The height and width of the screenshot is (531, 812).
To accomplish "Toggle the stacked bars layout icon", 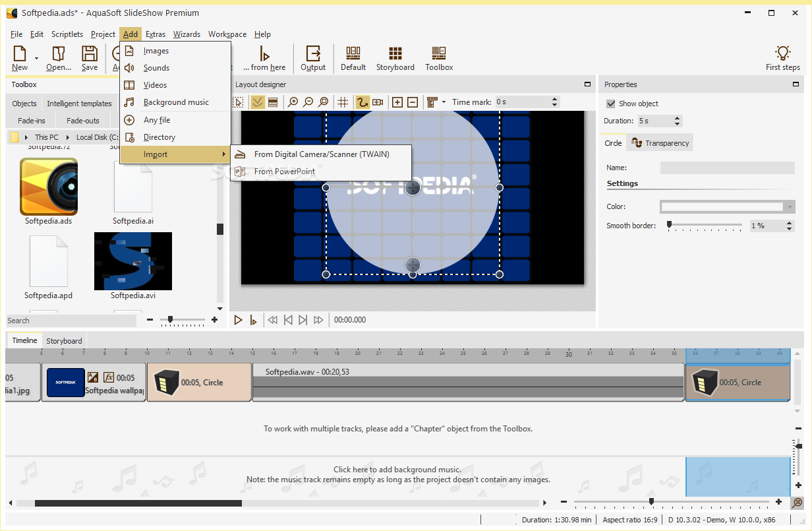I will [x=273, y=102].
